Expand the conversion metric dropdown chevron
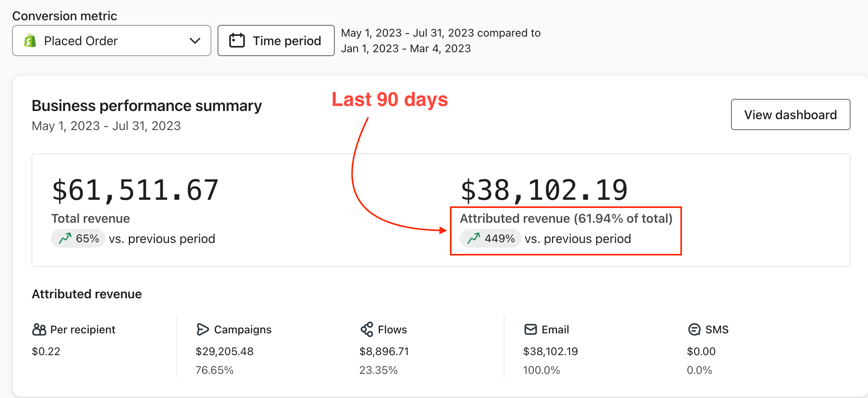868x398 pixels. point(195,41)
